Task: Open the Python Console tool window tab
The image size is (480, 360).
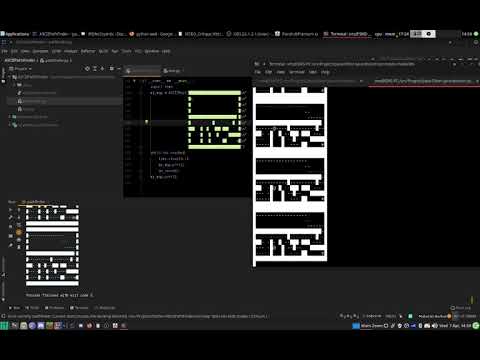Action: pos(105,308)
